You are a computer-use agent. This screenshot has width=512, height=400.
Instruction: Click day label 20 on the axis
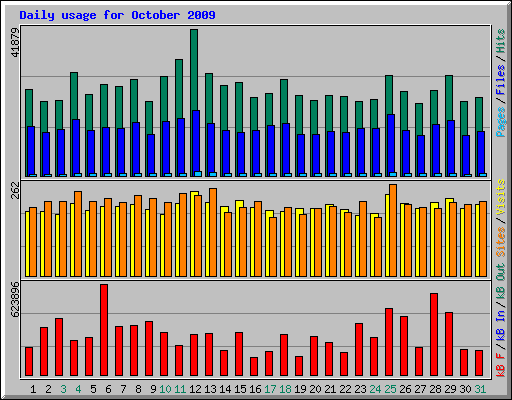click(315, 389)
